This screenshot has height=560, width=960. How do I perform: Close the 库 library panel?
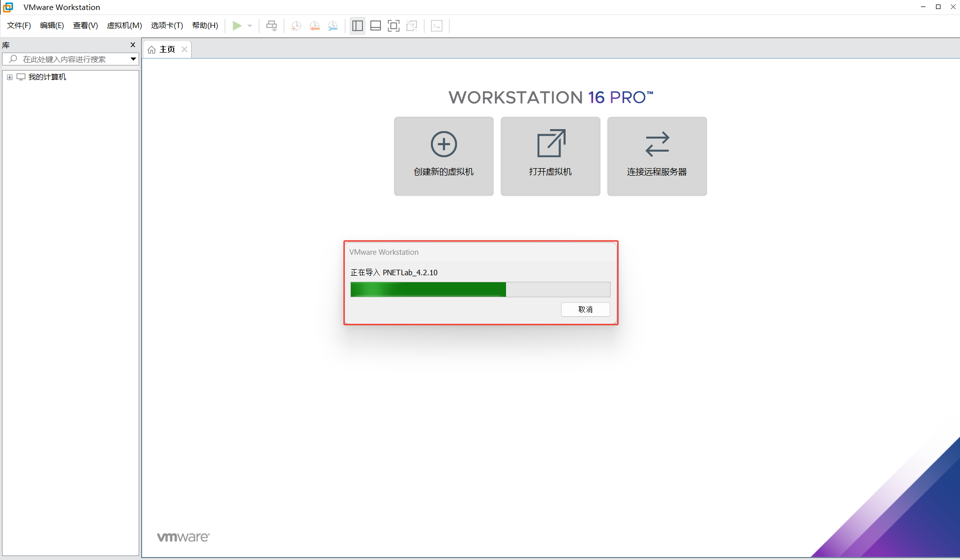click(133, 45)
